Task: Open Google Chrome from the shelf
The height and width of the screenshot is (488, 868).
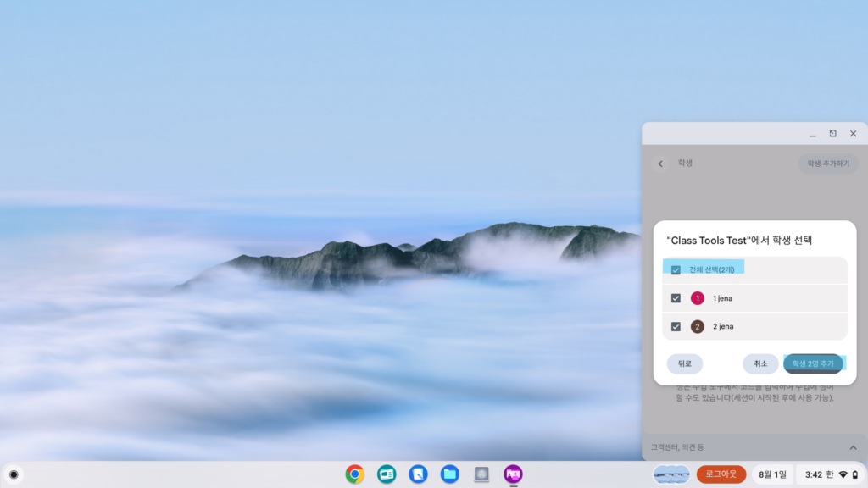Action: (x=355, y=474)
